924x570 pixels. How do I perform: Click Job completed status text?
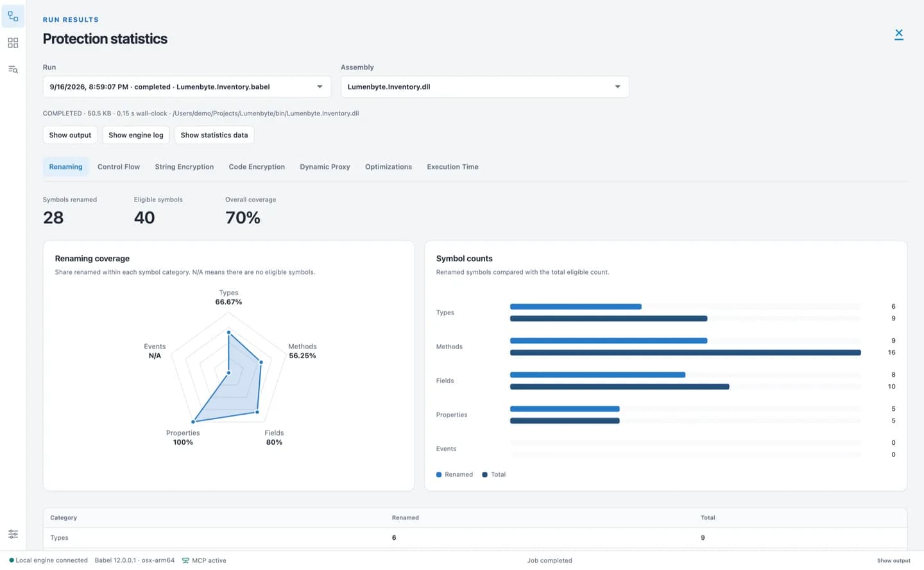click(x=549, y=560)
